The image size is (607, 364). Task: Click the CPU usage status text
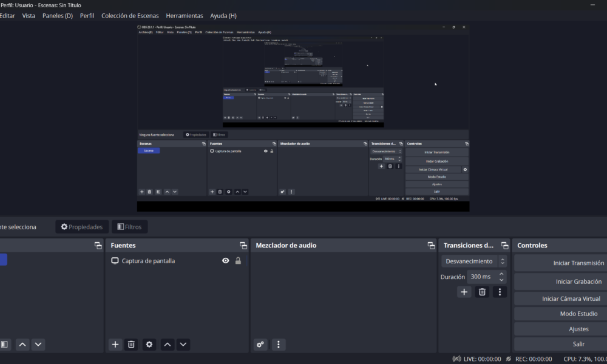click(x=585, y=359)
